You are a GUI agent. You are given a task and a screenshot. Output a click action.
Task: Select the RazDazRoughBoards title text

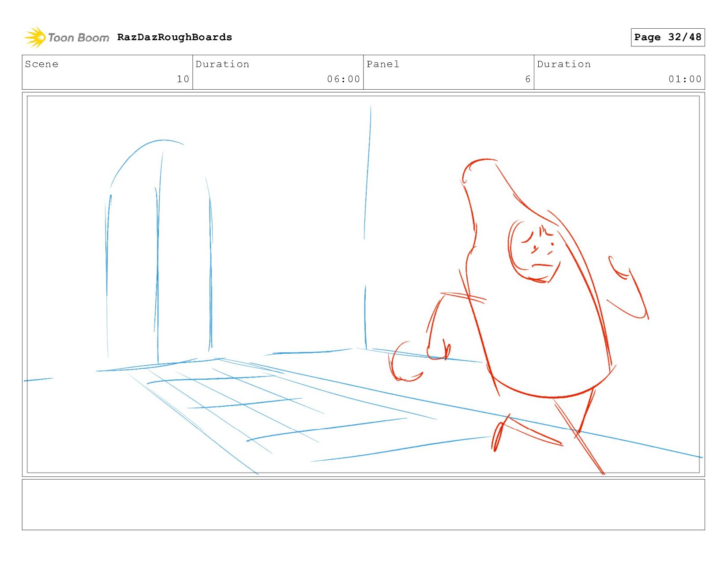[175, 37]
